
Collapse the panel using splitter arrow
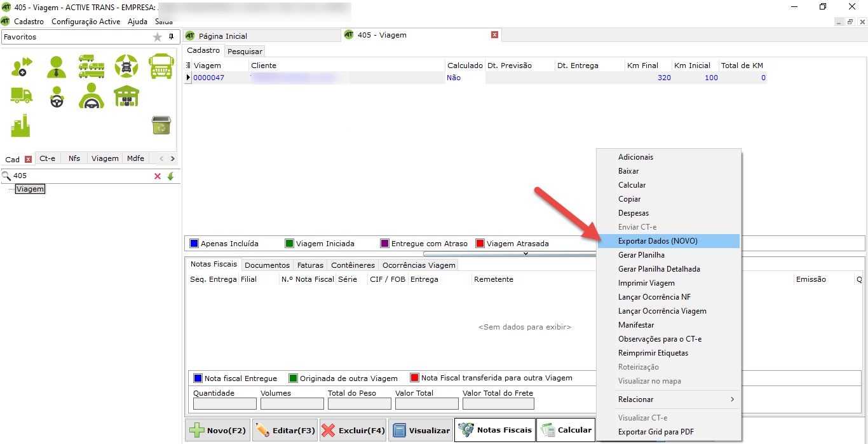526,254
